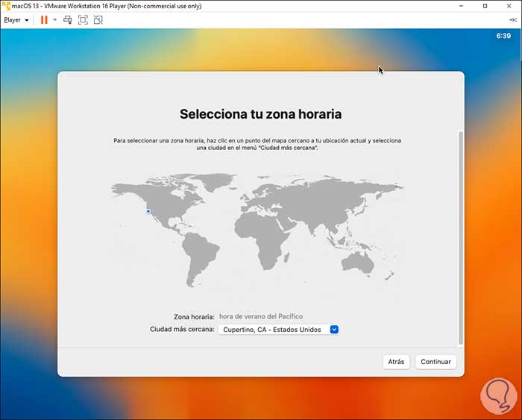Maximize the VMware Player window
Image resolution: width=522 pixels, height=420 pixels.
click(x=485, y=6)
